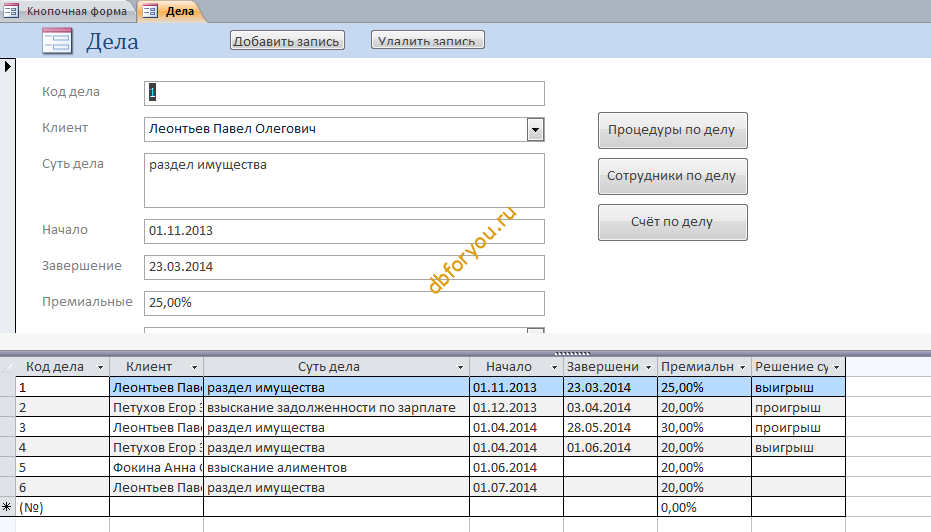Click Фокина Анна client cell
Viewport: 931px width, 532px height.
157,467
